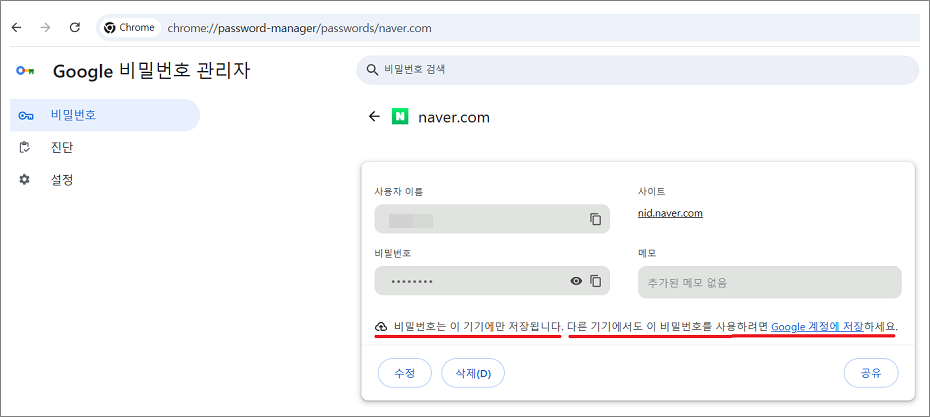The width and height of the screenshot is (930, 417).
Task: Click the cloud upload icon
Action: click(381, 327)
